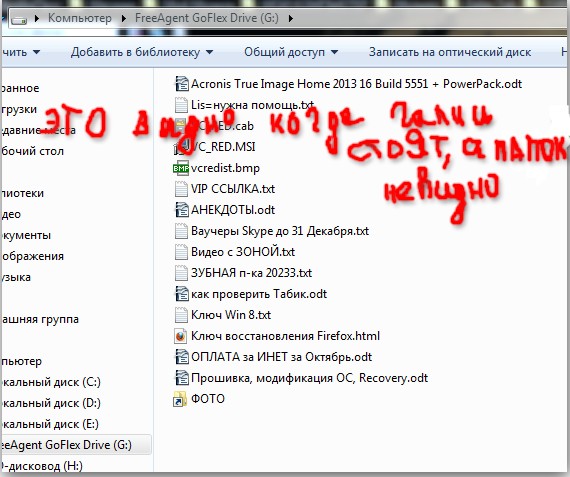Click the Firefox icon of Ключ восстановления html
This screenshot has width=570, height=477.
pyautogui.click(x=181, y=336)
